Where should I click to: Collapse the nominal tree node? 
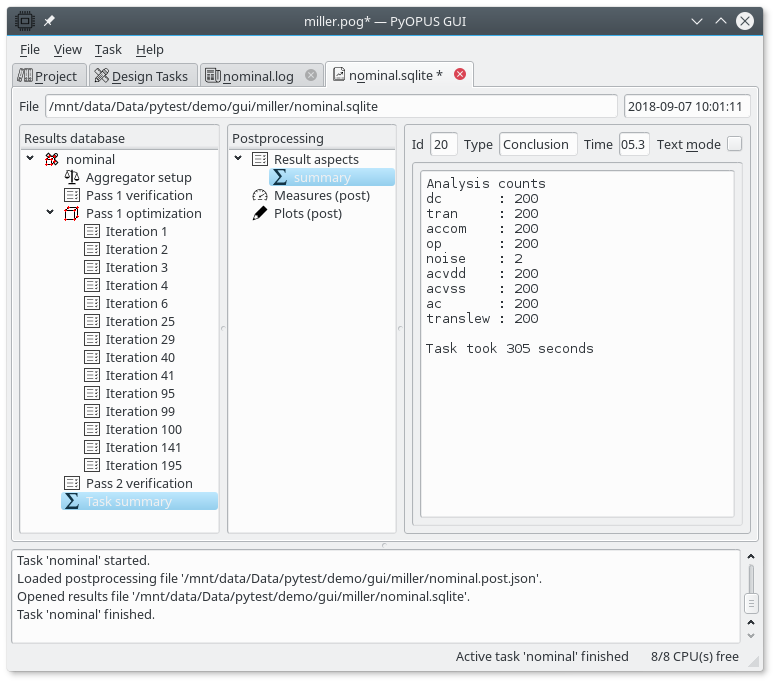click(x=31, y=159)
